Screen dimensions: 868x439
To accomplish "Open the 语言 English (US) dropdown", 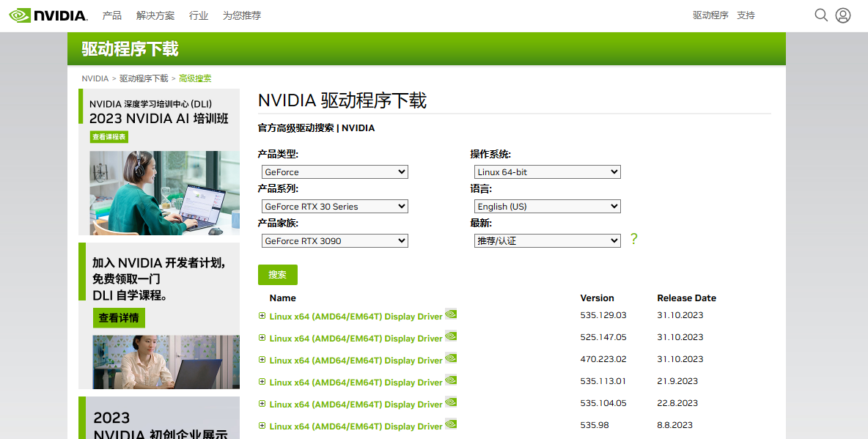I will tap(548, 207).
